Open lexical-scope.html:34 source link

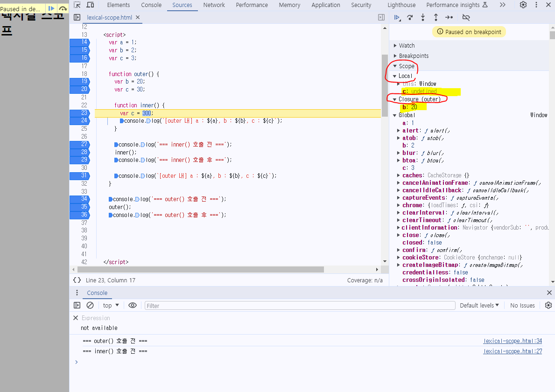pyautogui.click(x=513, y=341)
